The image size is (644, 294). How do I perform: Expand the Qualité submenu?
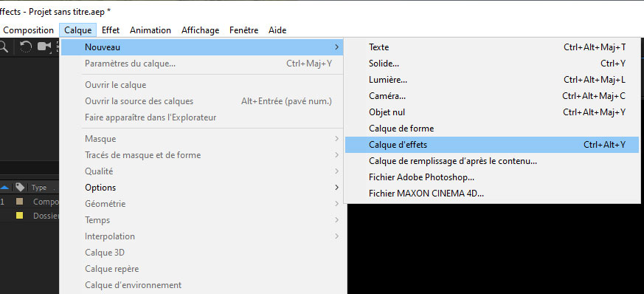pyautogui.click(x=202, y=171)
